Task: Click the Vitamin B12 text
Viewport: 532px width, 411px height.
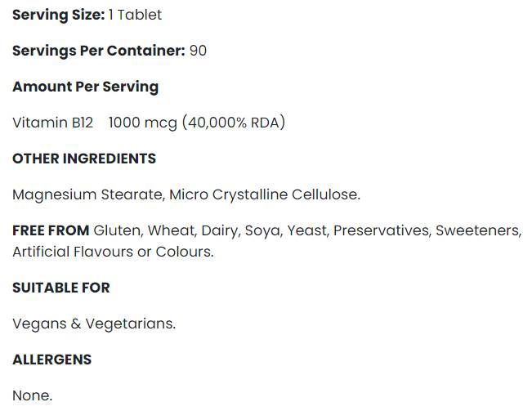Action: [x=53, y=123]
